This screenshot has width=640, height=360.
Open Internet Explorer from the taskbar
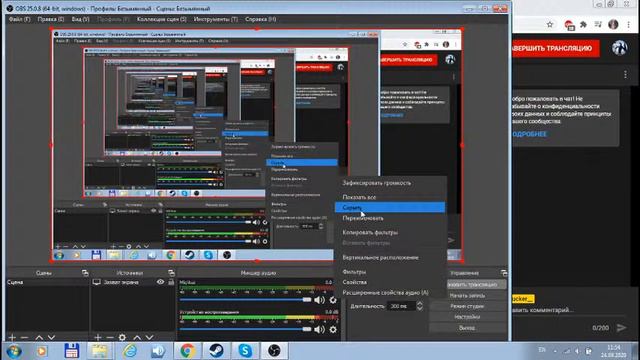(130, 351)
